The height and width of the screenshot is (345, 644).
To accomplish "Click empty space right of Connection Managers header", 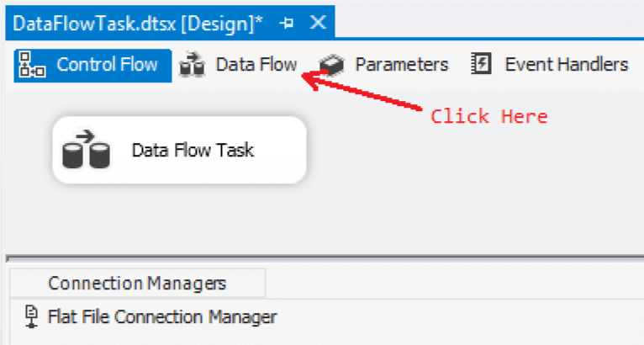I will pyautogui.click(x=454, y=283).
